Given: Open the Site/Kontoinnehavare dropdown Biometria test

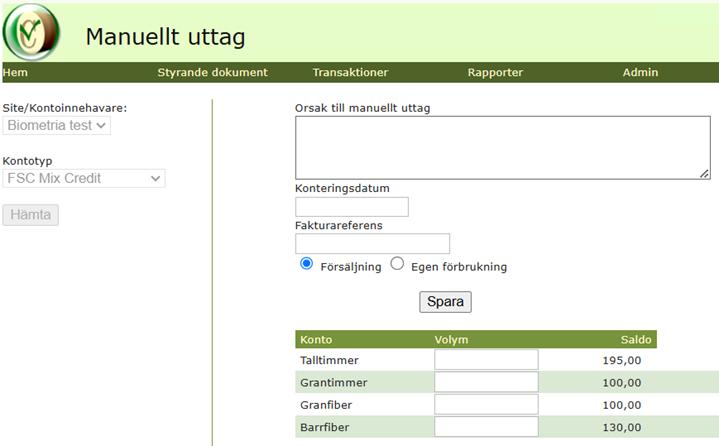Looking at the screenshot, I should click(56, 126).
